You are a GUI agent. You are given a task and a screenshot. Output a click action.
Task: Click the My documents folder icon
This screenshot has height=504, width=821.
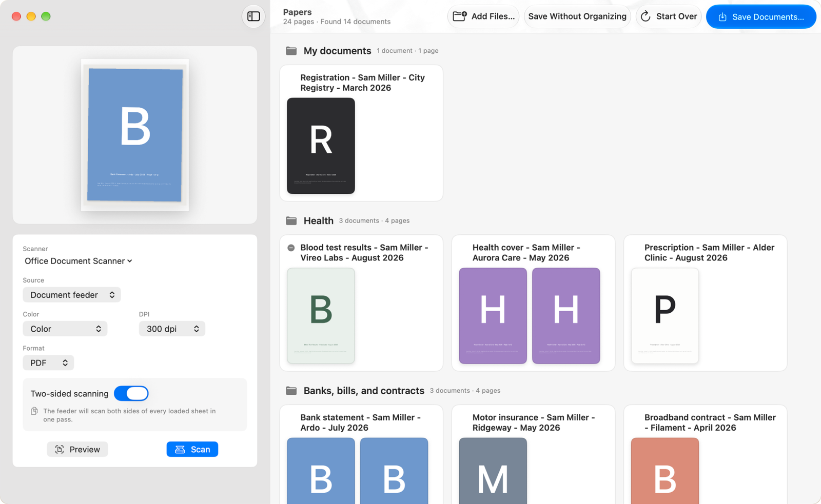[291, 51]
